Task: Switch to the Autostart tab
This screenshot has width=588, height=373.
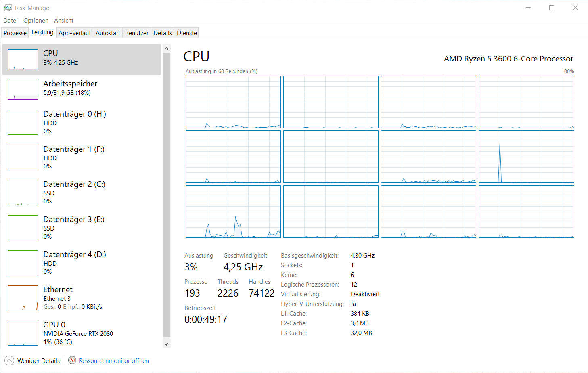Action: [108, 33]
